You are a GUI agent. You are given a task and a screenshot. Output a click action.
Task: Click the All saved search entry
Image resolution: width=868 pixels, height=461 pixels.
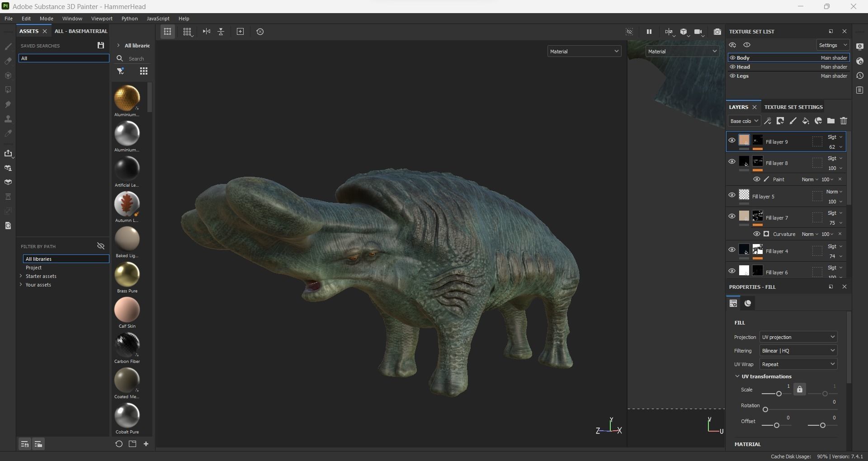coord(64,58)
